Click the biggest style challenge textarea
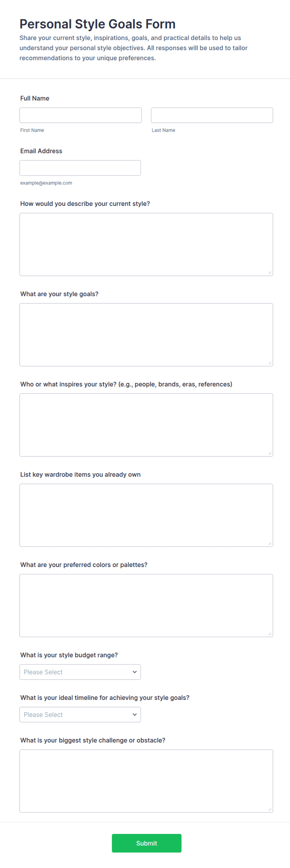Viewport: 290px width, 868px height. pos(146,781)
